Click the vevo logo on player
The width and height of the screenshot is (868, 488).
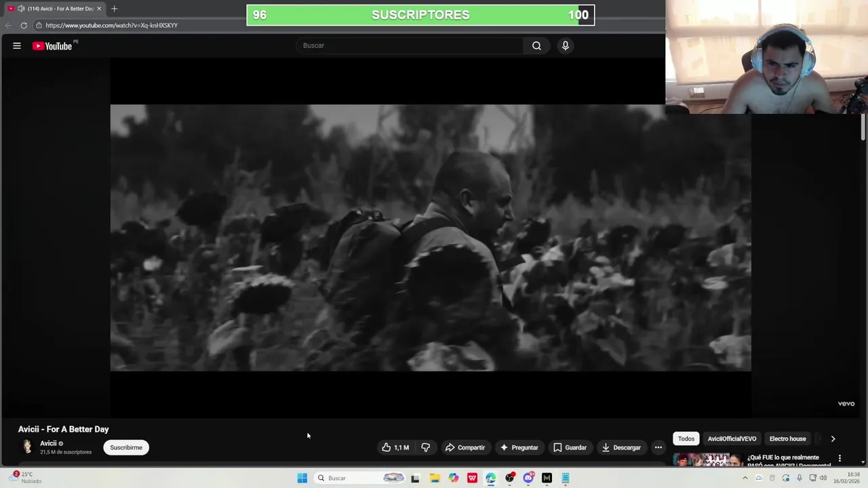coord(846,403)
